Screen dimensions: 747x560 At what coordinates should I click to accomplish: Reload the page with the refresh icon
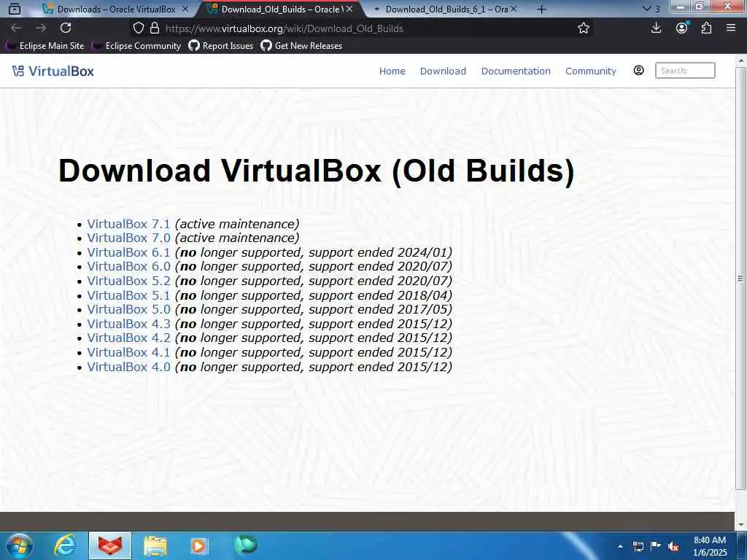click(x=66, y=28)
